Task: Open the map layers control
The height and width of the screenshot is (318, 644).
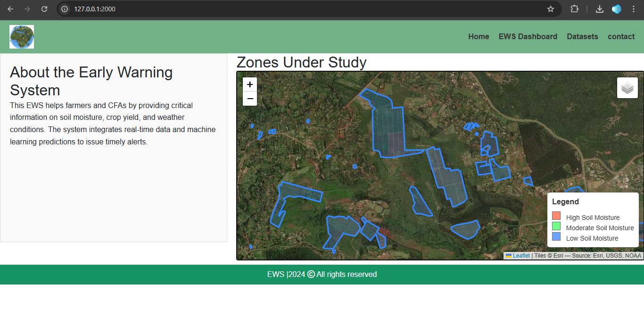Action: [x=627, y=88]
